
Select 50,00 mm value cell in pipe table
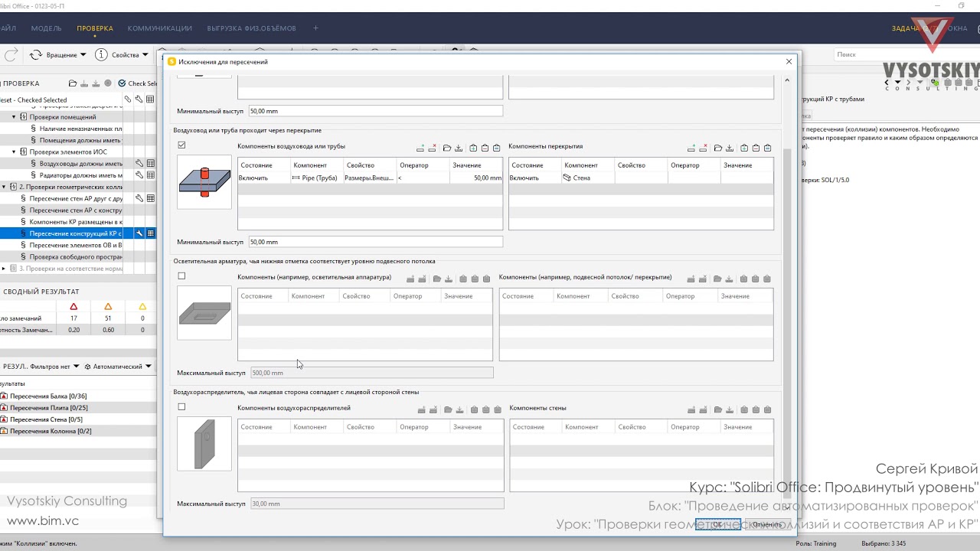(476, 178)
